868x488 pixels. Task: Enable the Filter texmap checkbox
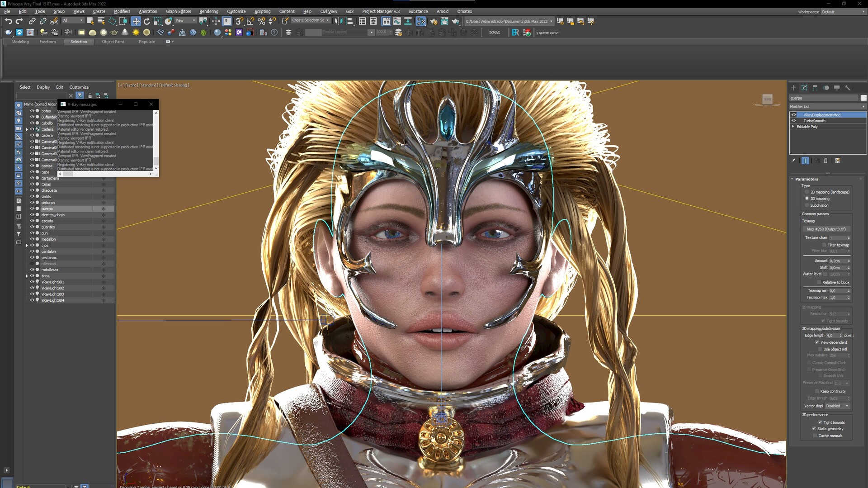point(824,245)
